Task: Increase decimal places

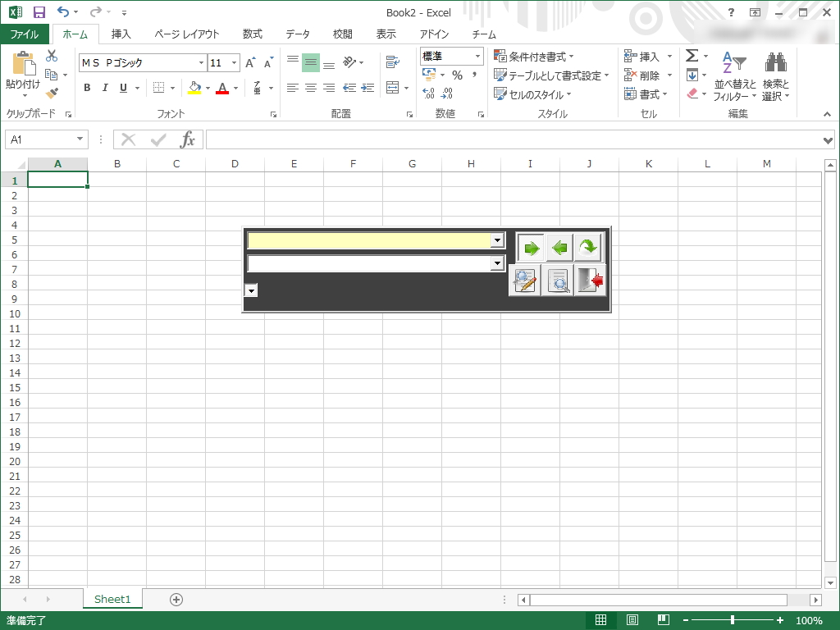Action: (x=428, y=94)
